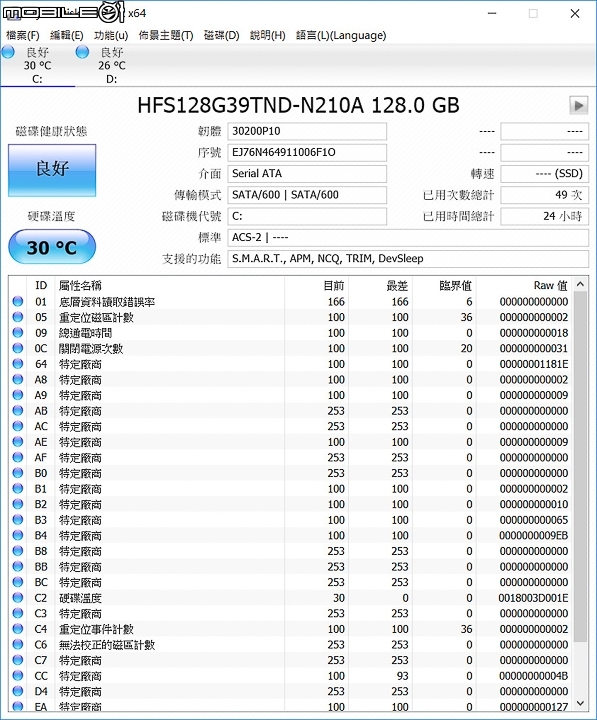This screenshot has width=597, height=720.
Task: Click the status dot for attribute AE
Action: point(18,442)
